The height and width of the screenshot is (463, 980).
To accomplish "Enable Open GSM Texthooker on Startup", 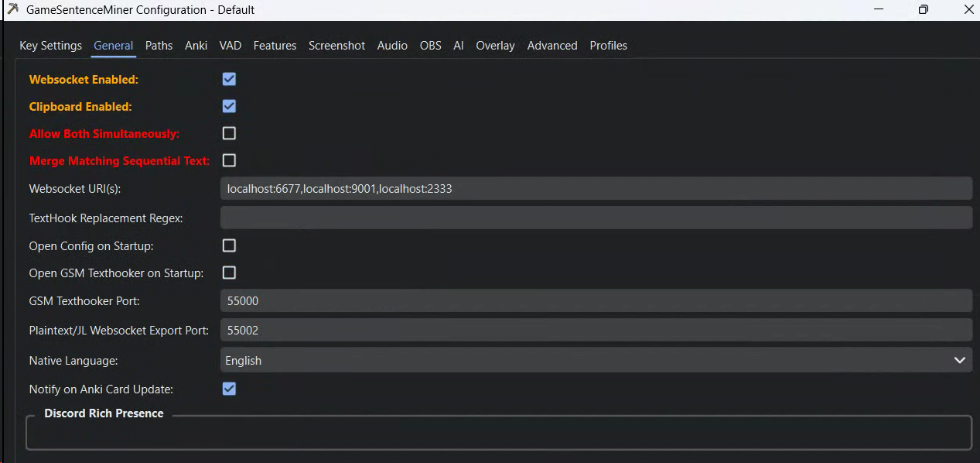I will click(x=229, y=273).
